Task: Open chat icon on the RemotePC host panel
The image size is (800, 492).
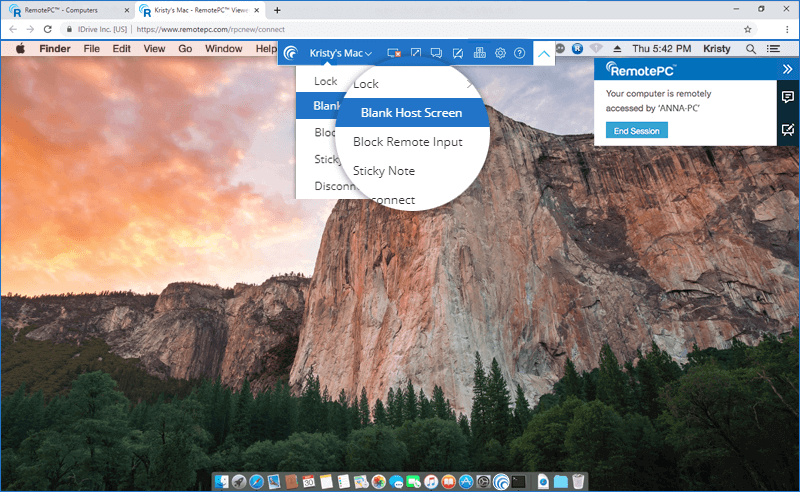Action: click(788, 97)
